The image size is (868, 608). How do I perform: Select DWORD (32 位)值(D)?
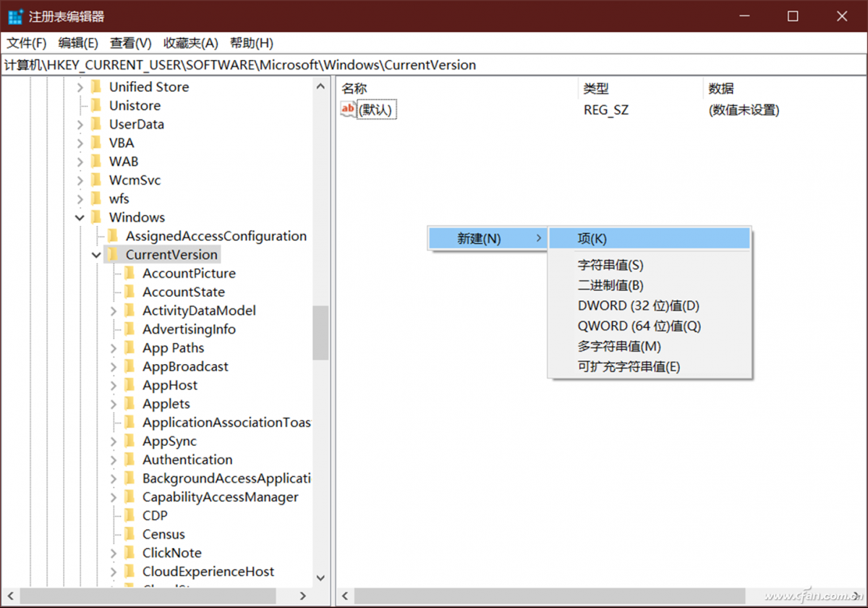click(650, 306)
